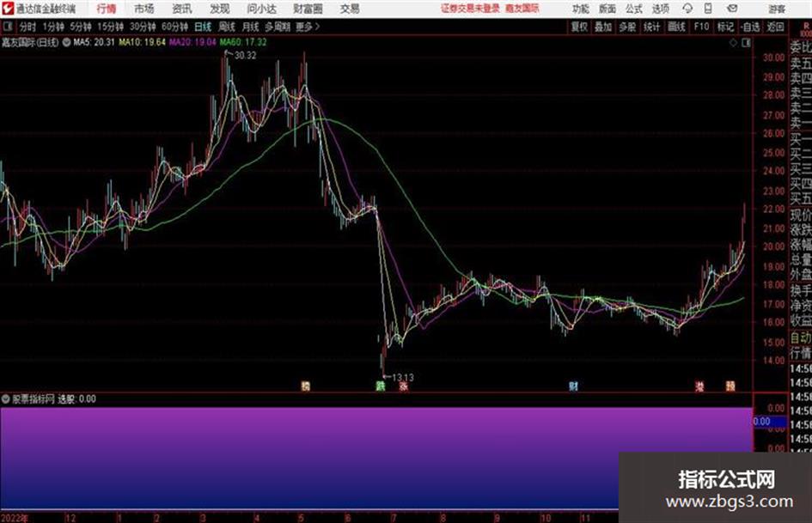Open the 选项 menu
Screen dimensions: 812x523
click(x=660, y=9)
